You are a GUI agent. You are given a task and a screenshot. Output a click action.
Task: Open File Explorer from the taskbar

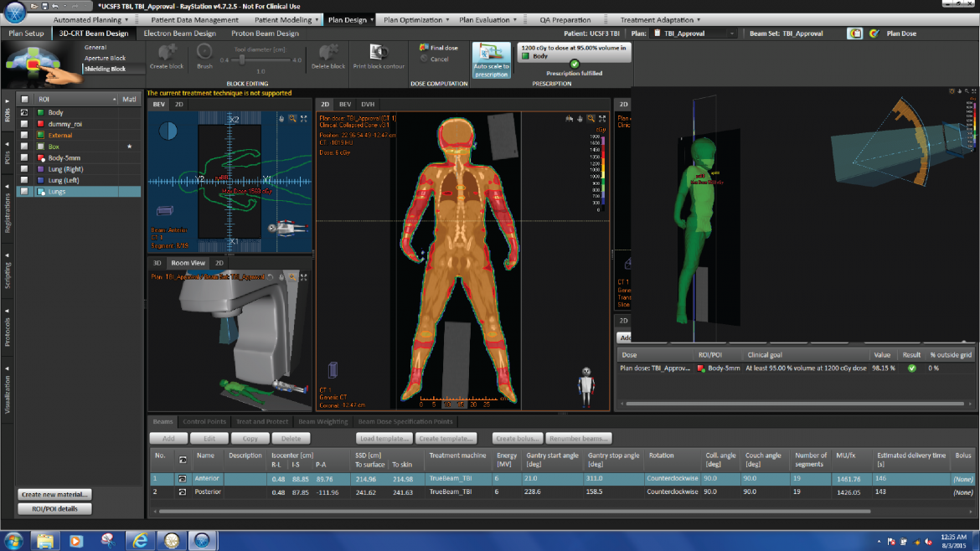(45, 540)
